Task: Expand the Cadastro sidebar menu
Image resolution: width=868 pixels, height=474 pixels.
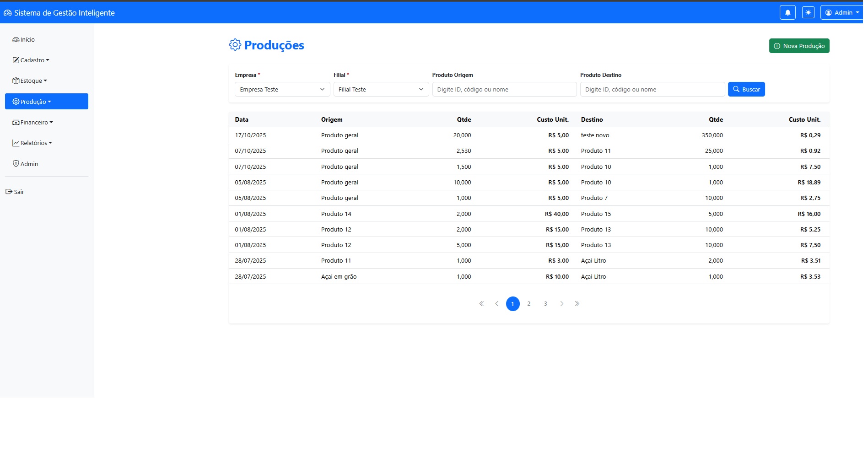Action: pos(31,60)
